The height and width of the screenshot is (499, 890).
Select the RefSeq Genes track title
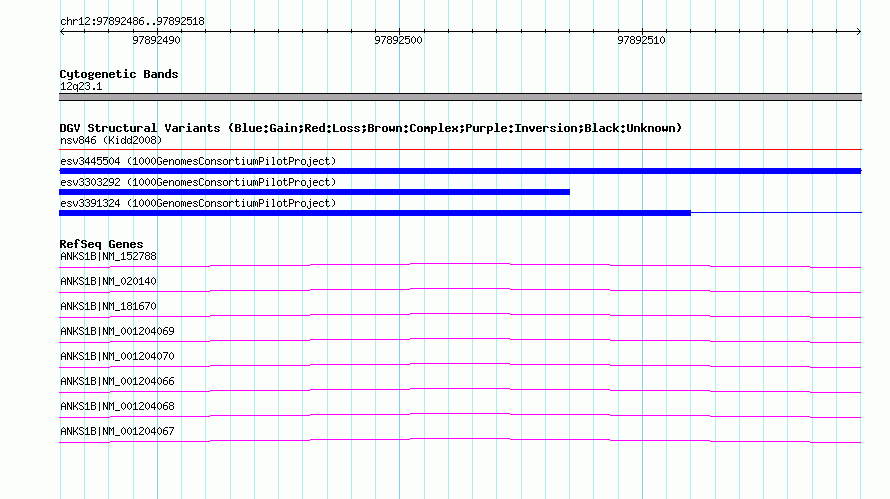[101, 244]
